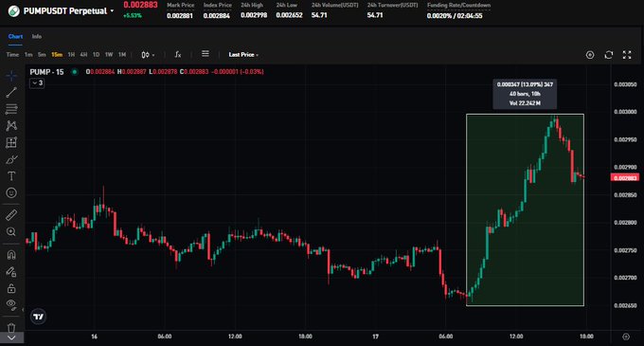The height and width of the screenshot is (346, 644).
Task: Select the 15m timeframe
Action: (57, 55)
